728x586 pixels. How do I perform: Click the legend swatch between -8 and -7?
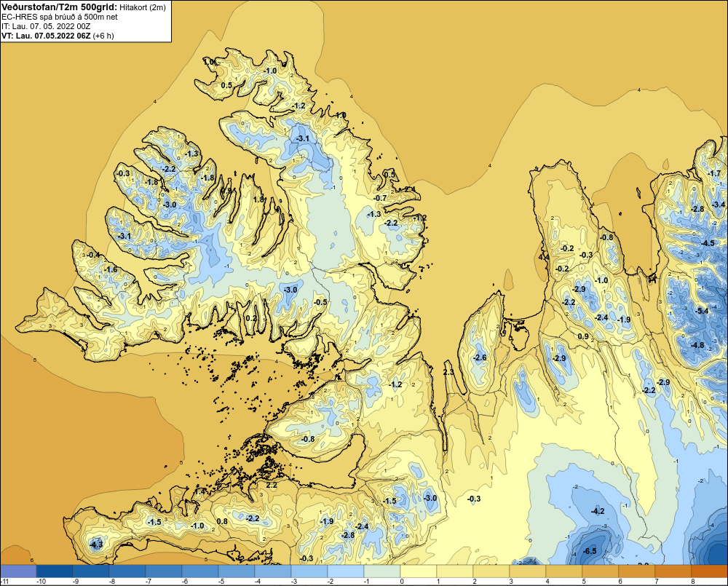point(127,571)
